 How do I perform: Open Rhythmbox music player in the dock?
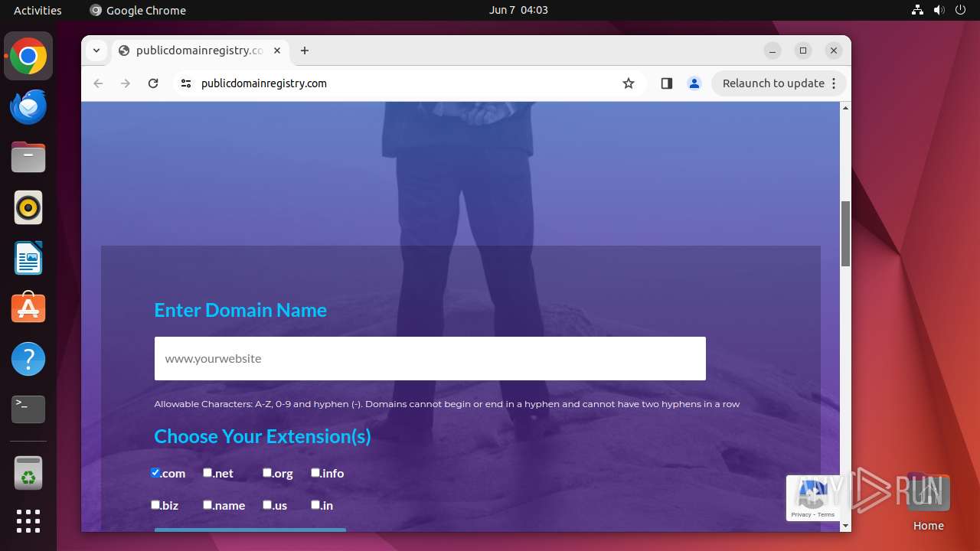tap(28, 207)
